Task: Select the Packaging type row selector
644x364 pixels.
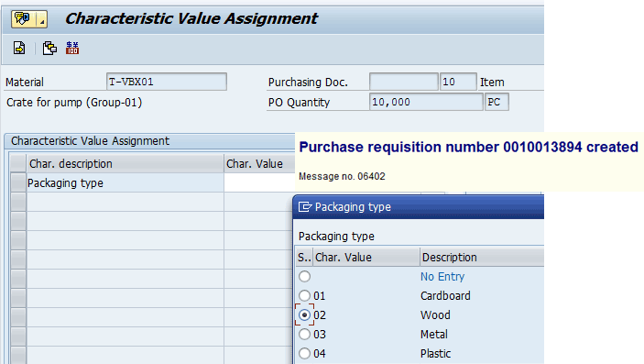Action: [x=18, y=183]
